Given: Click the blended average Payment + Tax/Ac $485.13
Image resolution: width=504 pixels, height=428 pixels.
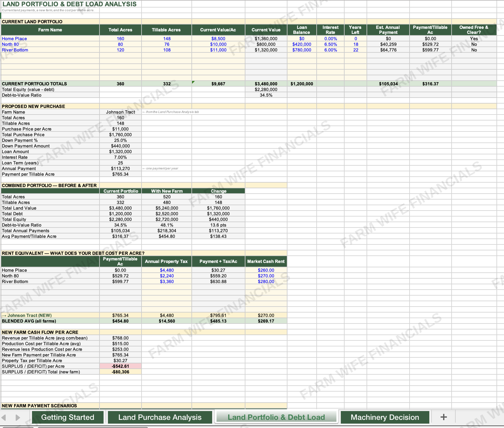Looking at the screenshot, I should (218, 321).
